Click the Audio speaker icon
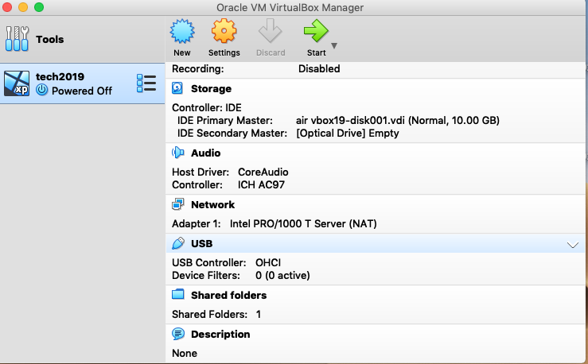Viewport: 588px width, 364px height. [177, 153]
